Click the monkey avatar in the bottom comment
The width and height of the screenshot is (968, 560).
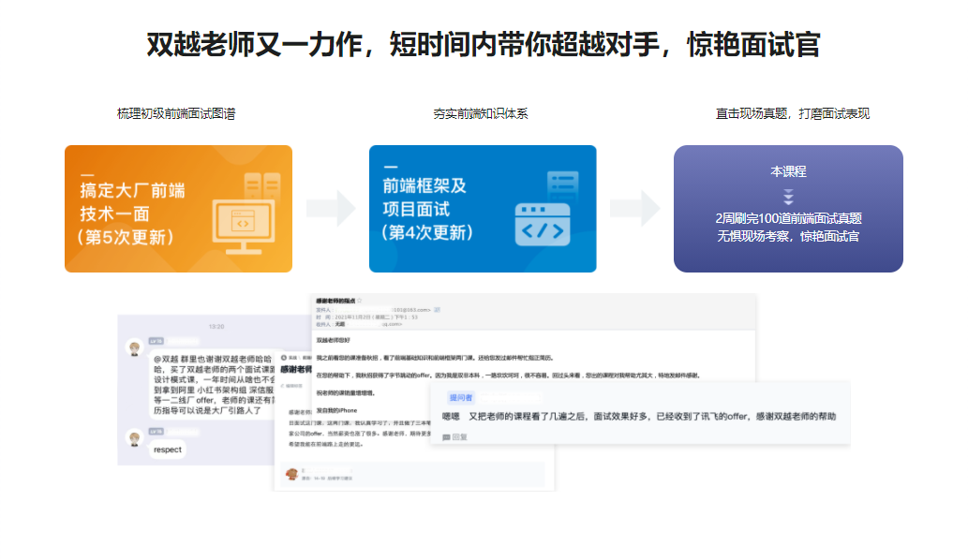(291, 473)
